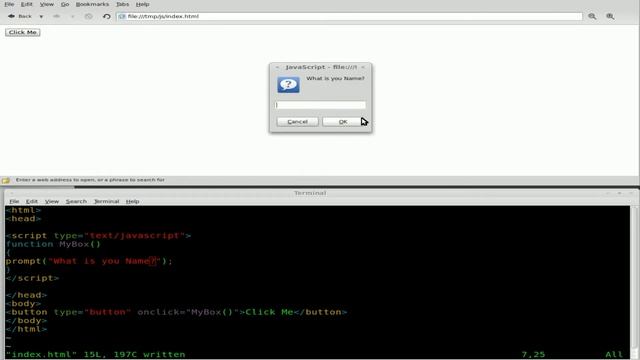Click the JavaScript dialog title bar

coord(320,67)
